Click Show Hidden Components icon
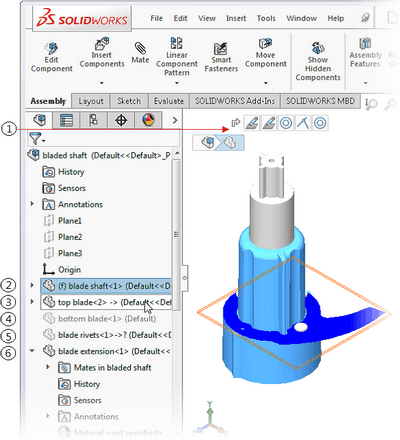 click(x=318, y=48)
